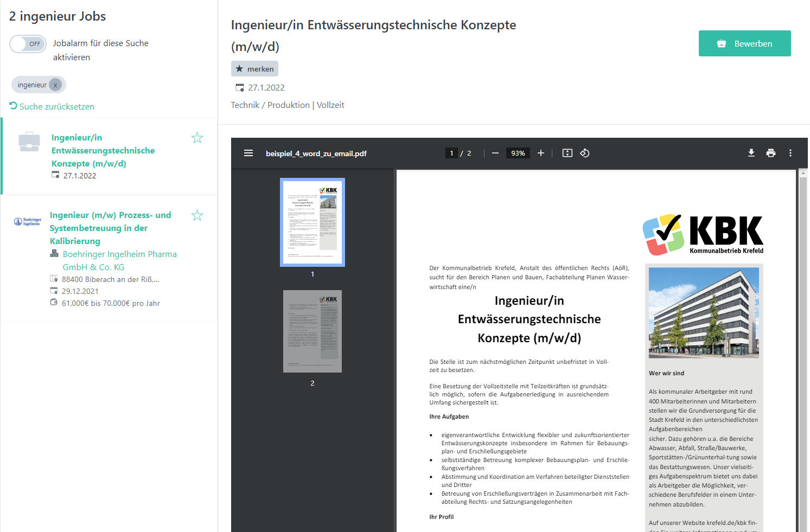
Task: Toggle the PDF sidebar hamburger menu
Action: tap(248, 153)
